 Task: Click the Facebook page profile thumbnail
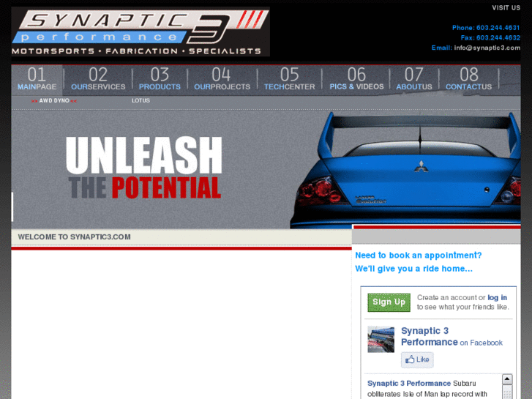tap(381, 340)
